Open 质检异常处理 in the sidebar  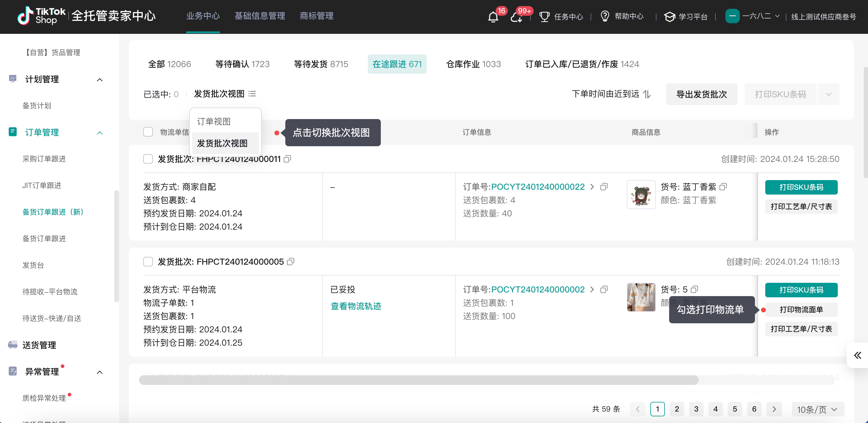pos(44,398)
